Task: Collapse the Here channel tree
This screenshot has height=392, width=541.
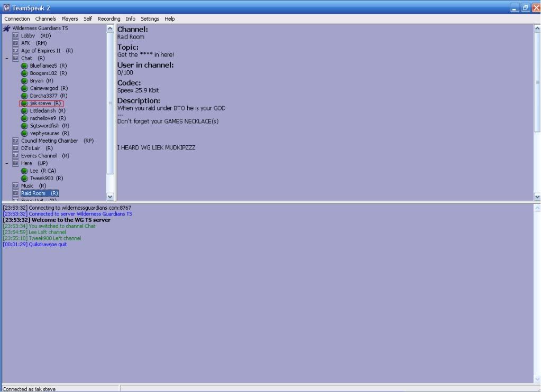Action: click(x=6, y=163)
